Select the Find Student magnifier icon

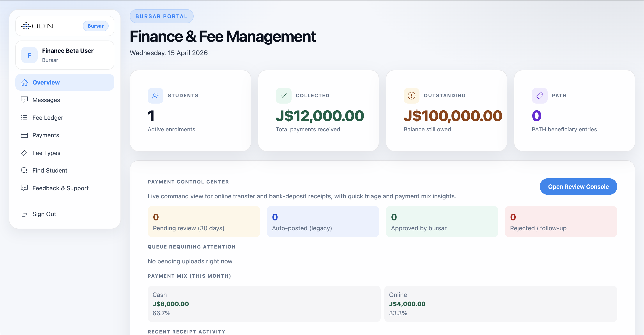tap(24, 170)
